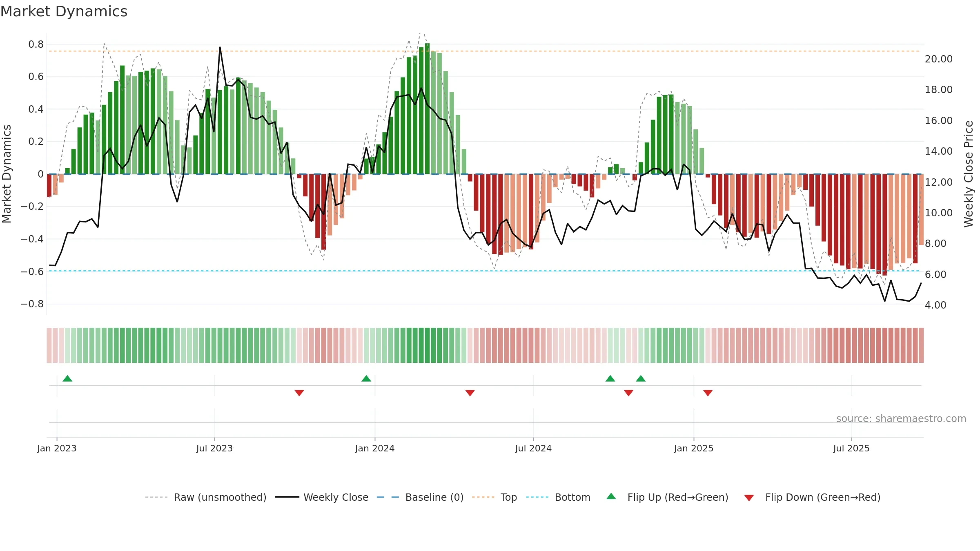Click the Market Dynamics chart title
Viewport: 980px width, 551px height.
point(64,11)
